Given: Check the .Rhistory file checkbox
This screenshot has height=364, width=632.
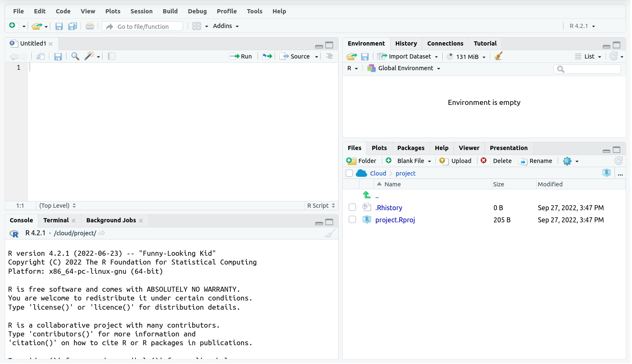Looking at the screenshot, I should [352, 207].
